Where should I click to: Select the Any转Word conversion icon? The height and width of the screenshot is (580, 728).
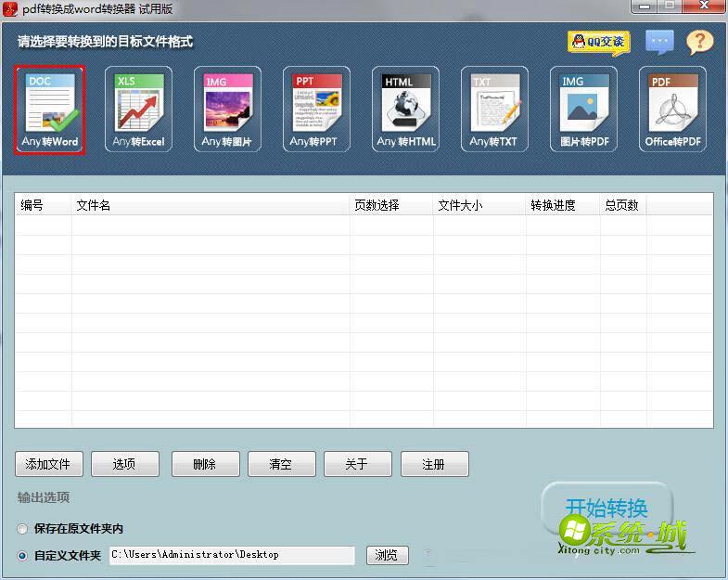click(x=49, y=110)
